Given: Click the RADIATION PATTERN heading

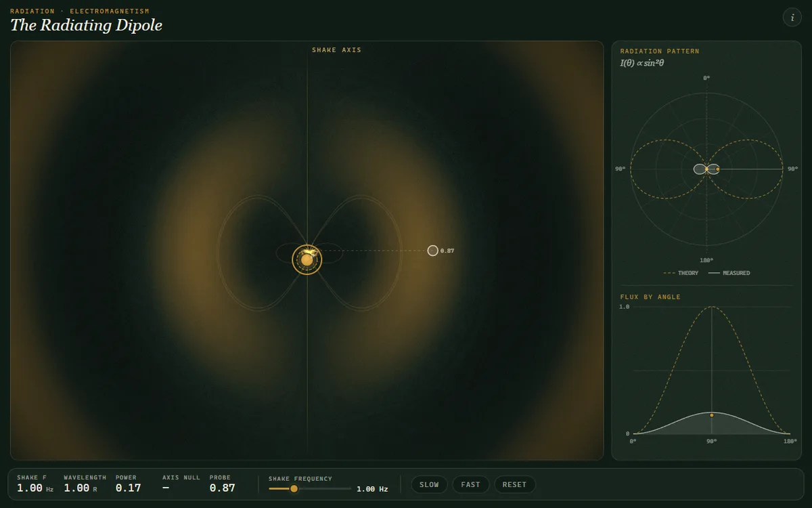Looking at the screenshot, I should point(660,51).
